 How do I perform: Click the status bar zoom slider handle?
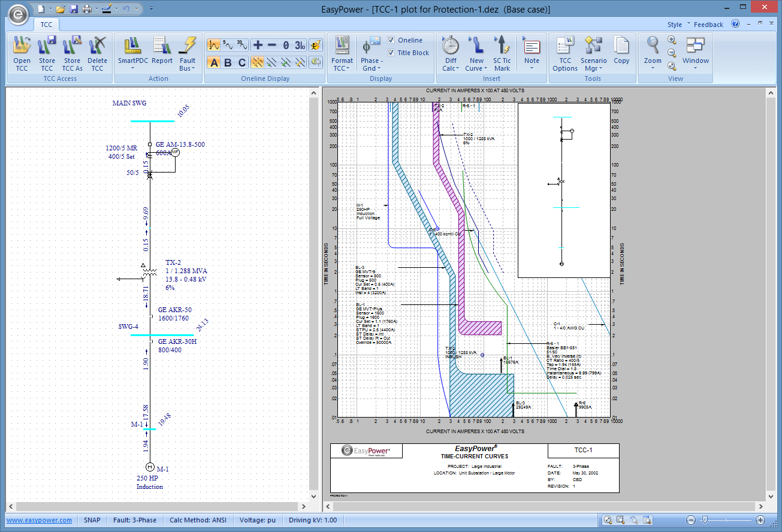pos(705,520)
